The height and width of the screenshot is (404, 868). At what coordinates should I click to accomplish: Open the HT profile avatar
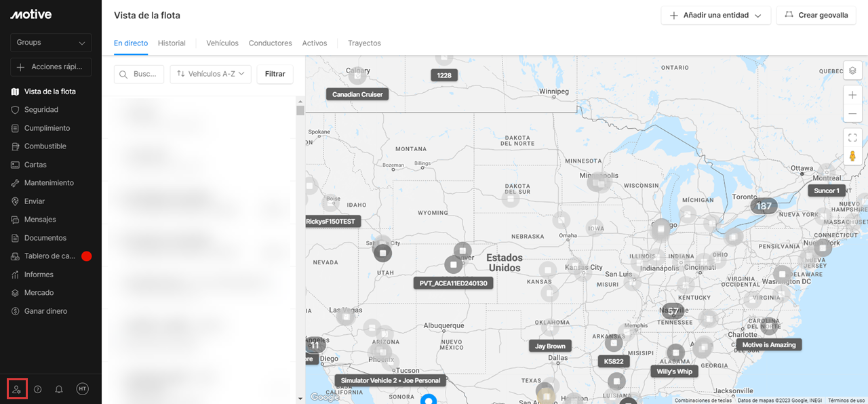82,389
